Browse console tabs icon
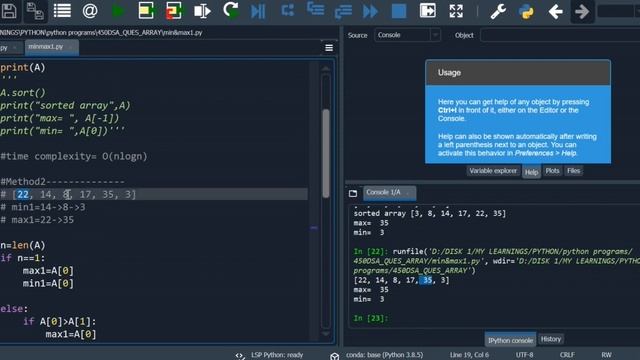 tap(353, 193)
